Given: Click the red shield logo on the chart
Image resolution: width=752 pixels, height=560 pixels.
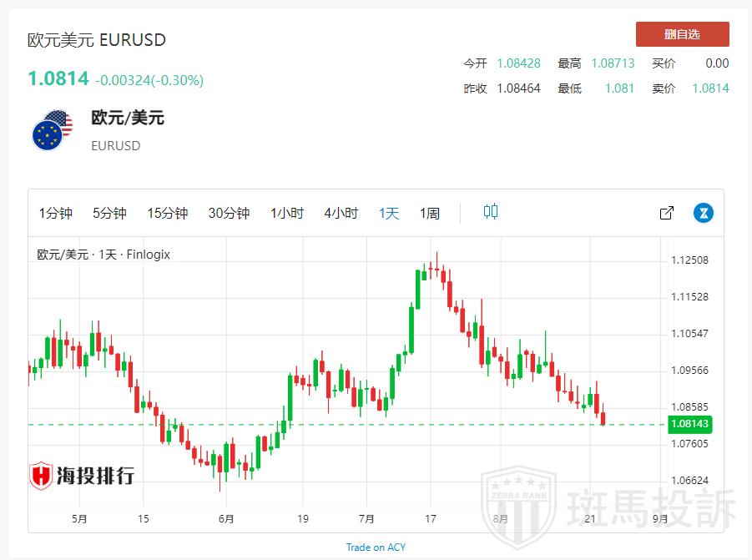Looking at the screenshot, I should (41, 476).
